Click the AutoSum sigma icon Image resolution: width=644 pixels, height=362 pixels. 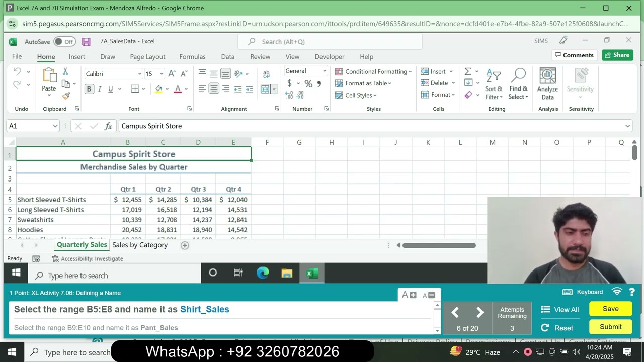pyautogui.click(x=468, y=71)
